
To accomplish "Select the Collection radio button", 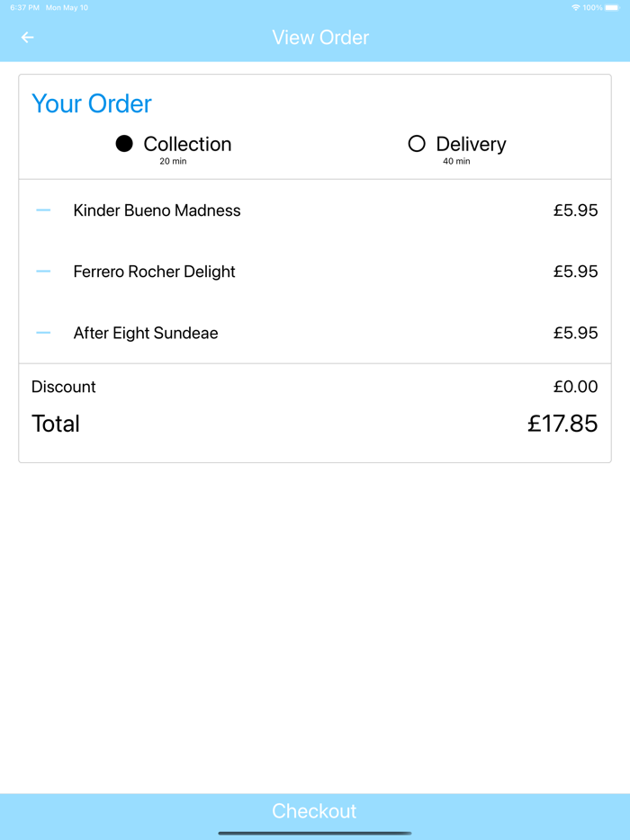I will (x=124, y=144).
